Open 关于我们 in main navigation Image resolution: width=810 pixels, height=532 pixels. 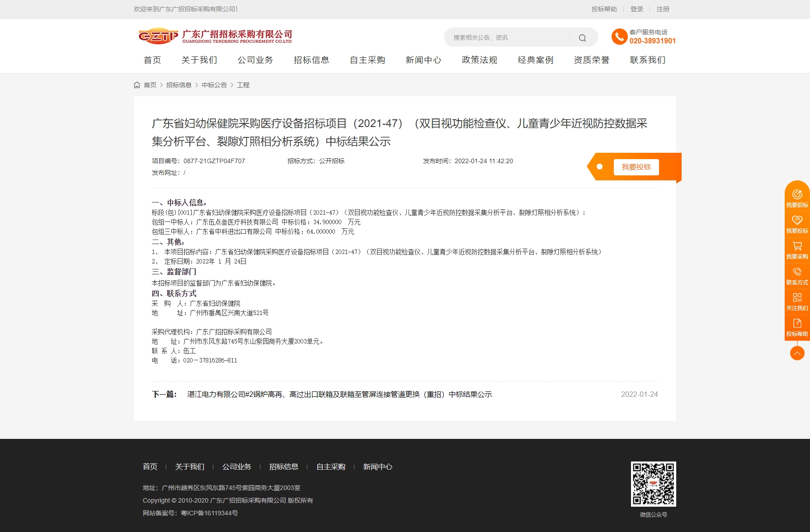(199, 60)
